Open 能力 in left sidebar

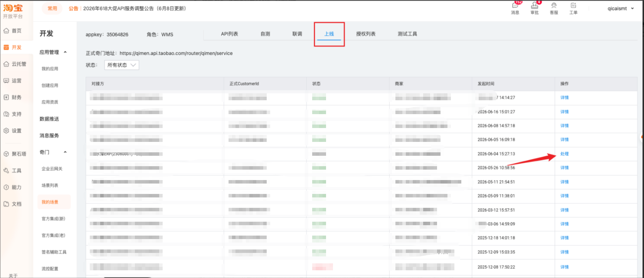click(x=13, y=187)
